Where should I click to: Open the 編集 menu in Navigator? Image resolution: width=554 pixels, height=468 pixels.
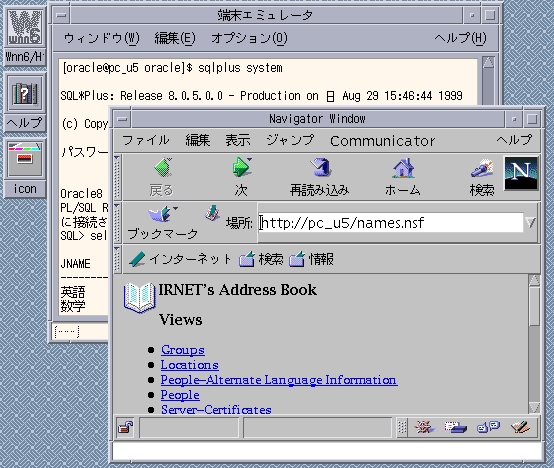click(x=198, y=140)
